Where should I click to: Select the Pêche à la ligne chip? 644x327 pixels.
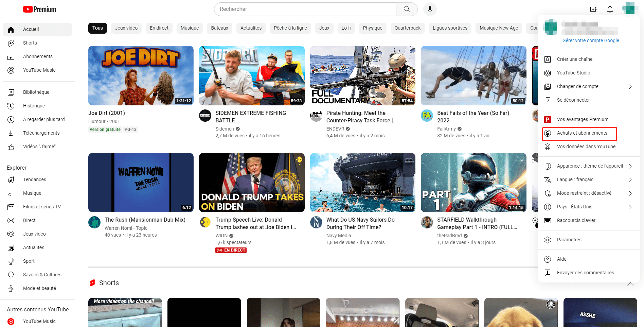(x=290, y=28)
